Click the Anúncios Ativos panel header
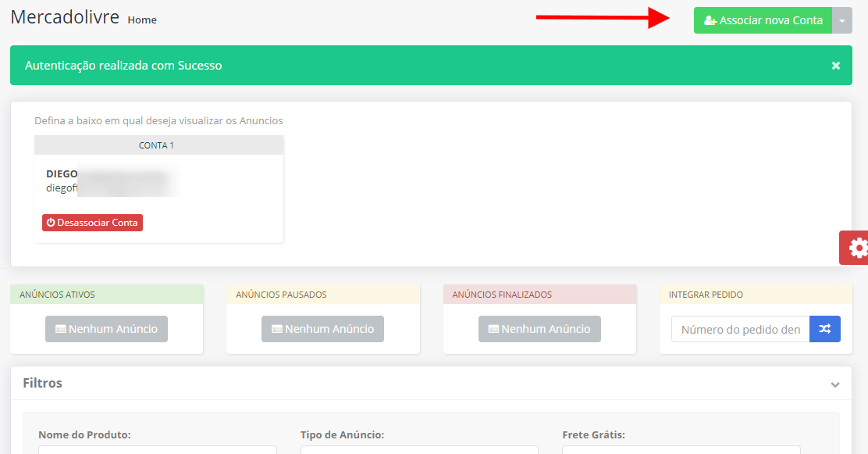 pyautogui.click(x=106, y=295)
